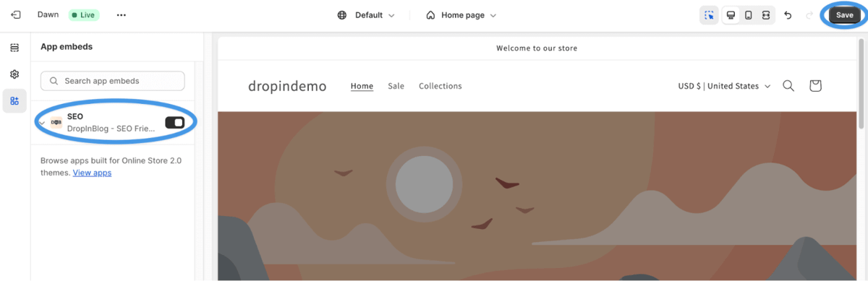This screenshot has height=281, width=868.
Task: Follow the View apps link
Action: (x=92, y=173)
